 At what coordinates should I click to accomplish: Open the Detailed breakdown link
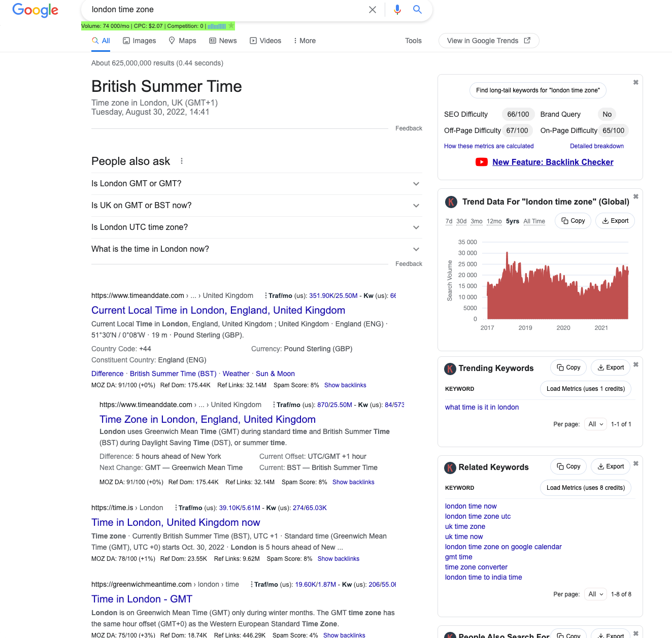click(x=597, y=146)
